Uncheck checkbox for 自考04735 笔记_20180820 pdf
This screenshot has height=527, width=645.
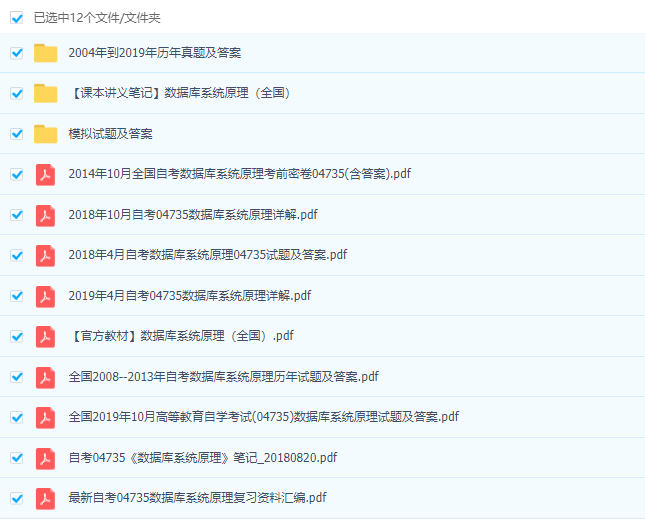(16, 458)
